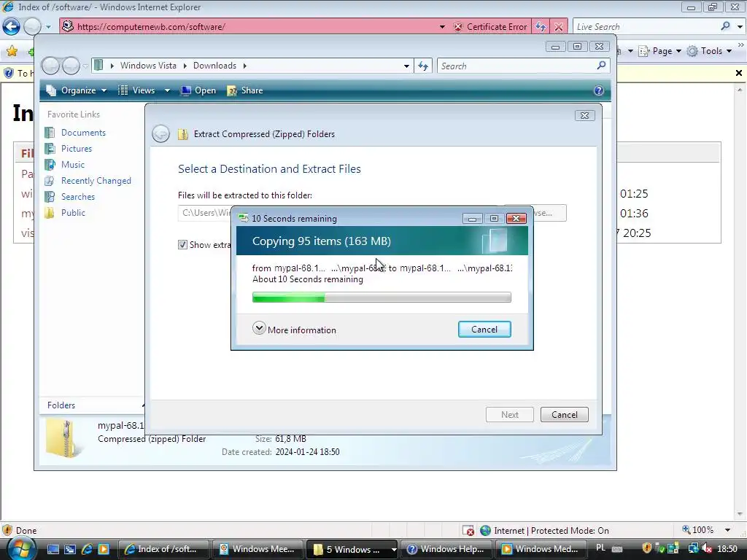Click popup blocked icon in status bar
The height and width of the screenshot is (560, 747).
coord(468,531)
